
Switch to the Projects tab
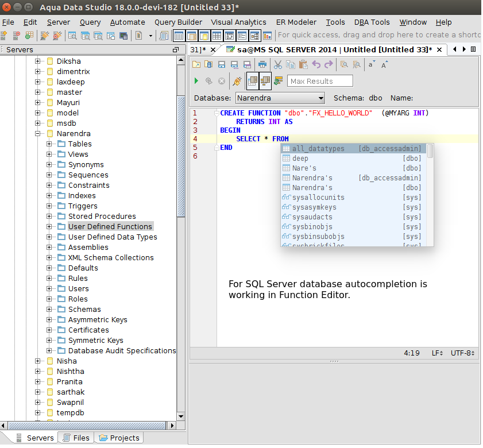point(119,438)
